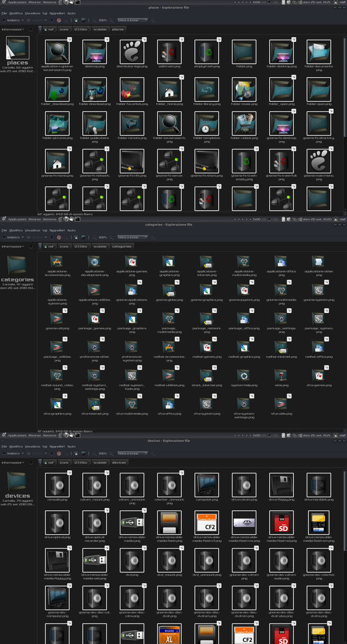The image size is (347, 644).
Task: Select system-help.png in the categories window
Action: [244, 376]
